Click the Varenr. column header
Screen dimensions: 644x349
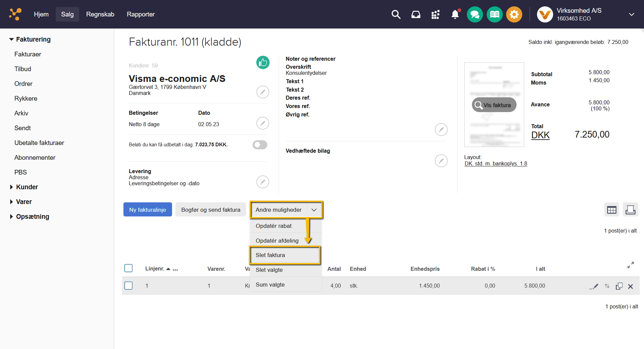[x=216, y=269]
